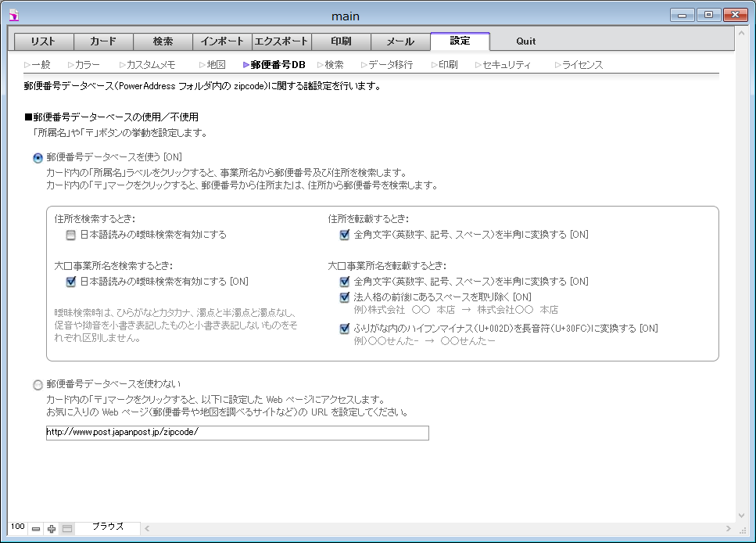Screen dimensions: 756x543
Task: Click the Quit button
Action: click(525, 41)
